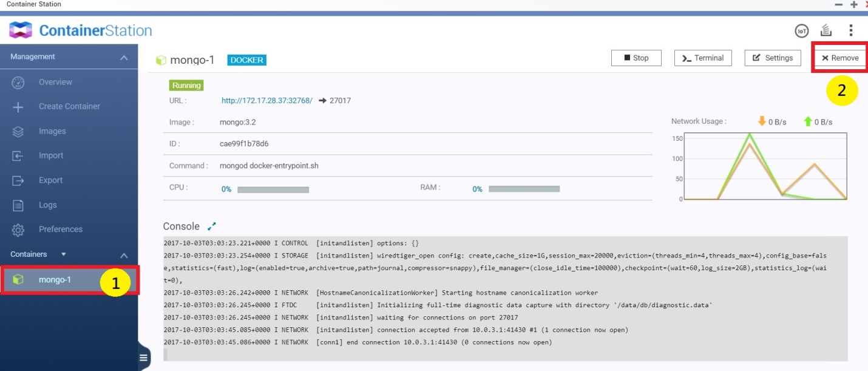868x371 pixels.
Task: Click the Overview gauge icon
Action: pos(18,82)
